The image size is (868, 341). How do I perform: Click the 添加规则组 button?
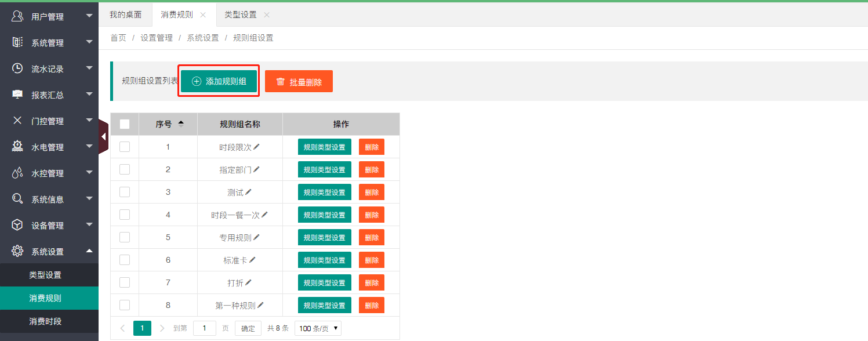click(x=219, y=82)
